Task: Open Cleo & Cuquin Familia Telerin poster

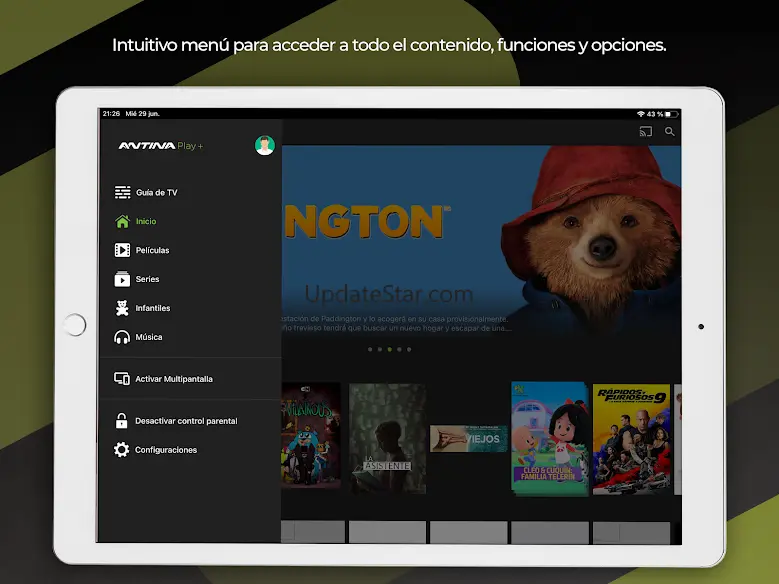Action: pos(549,438)
